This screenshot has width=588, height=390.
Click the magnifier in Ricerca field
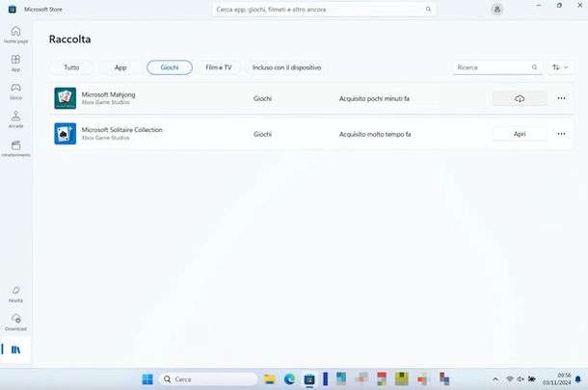[x=534, y=67]
